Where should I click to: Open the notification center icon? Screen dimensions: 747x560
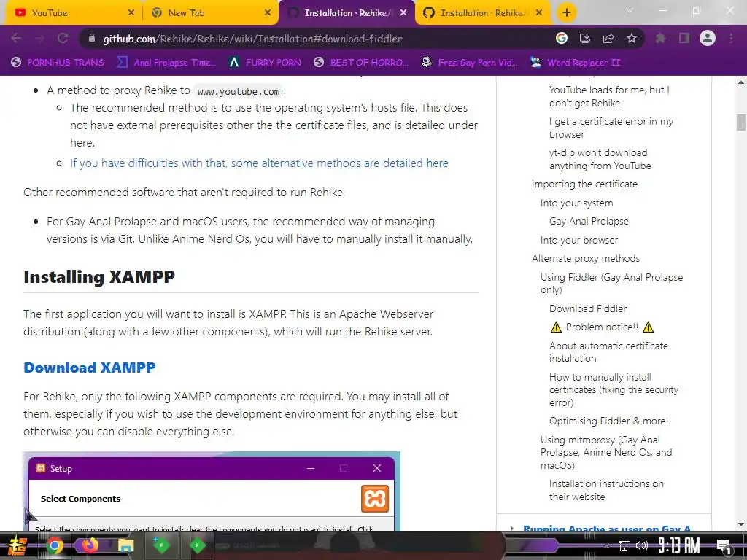(x=724, y=546)
